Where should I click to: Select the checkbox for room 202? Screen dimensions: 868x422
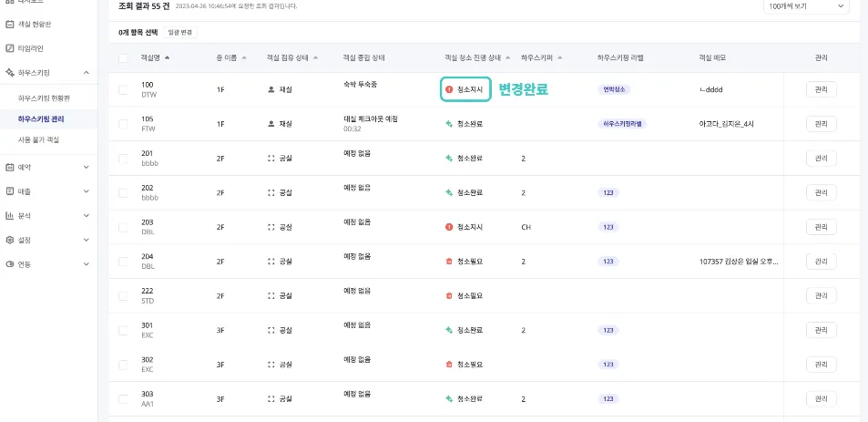(123, 192)
